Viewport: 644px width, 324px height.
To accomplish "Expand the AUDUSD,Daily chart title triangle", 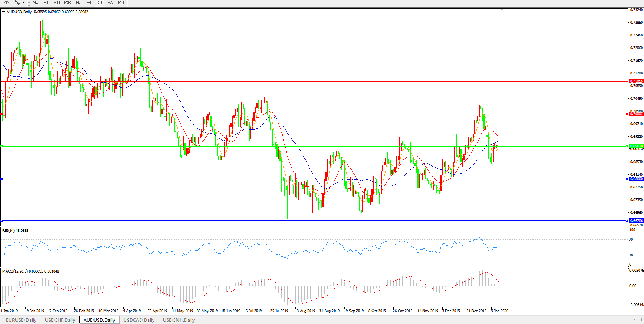I will click(3, 12).
